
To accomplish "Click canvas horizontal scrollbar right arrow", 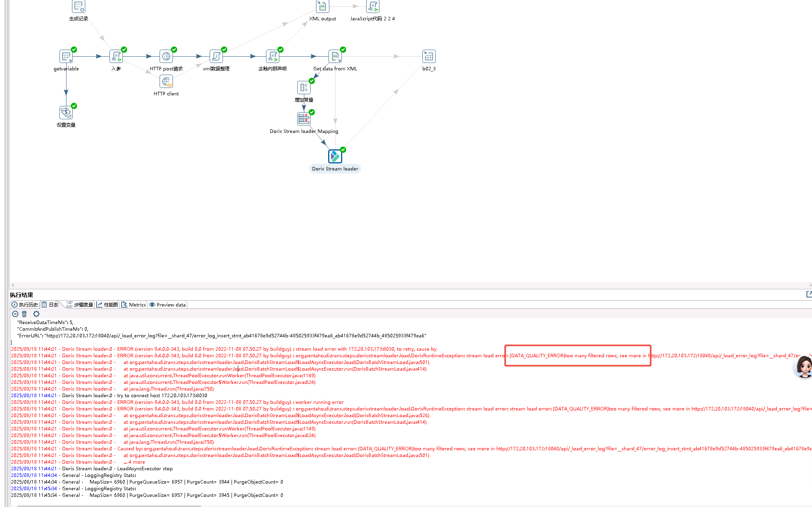I will tap(810, 285).
